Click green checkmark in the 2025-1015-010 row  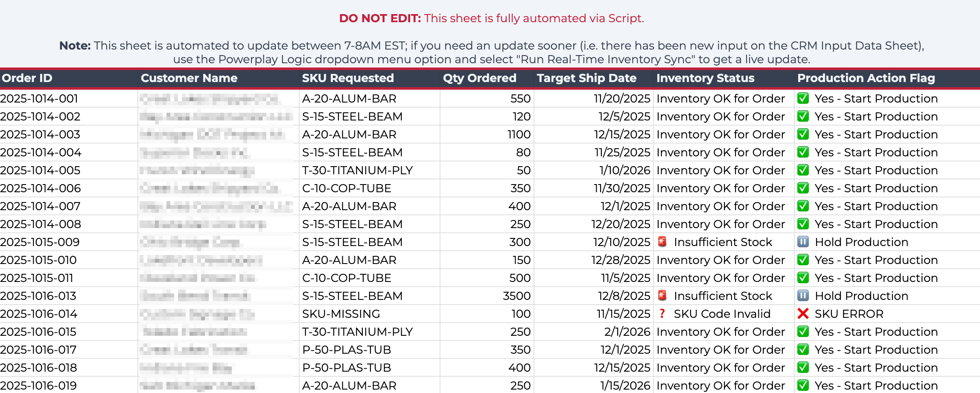803,260
